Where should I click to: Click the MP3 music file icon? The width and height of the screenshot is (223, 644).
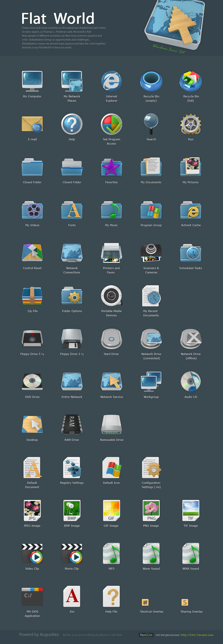pyautogui.click(x=111, y=553)
